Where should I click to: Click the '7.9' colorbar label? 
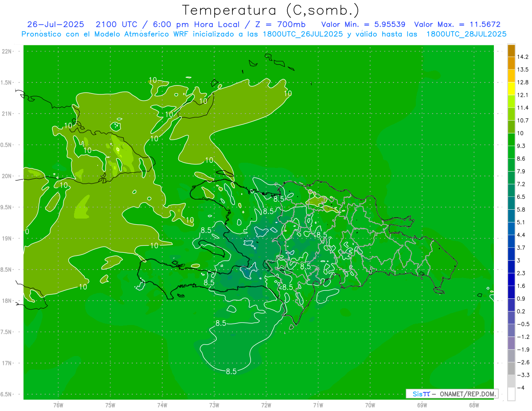coord(521,172)
